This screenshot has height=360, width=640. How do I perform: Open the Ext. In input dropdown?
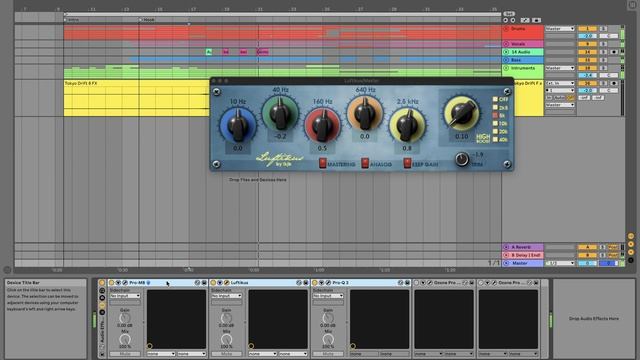pyautogui.click(x=560, y=83)
